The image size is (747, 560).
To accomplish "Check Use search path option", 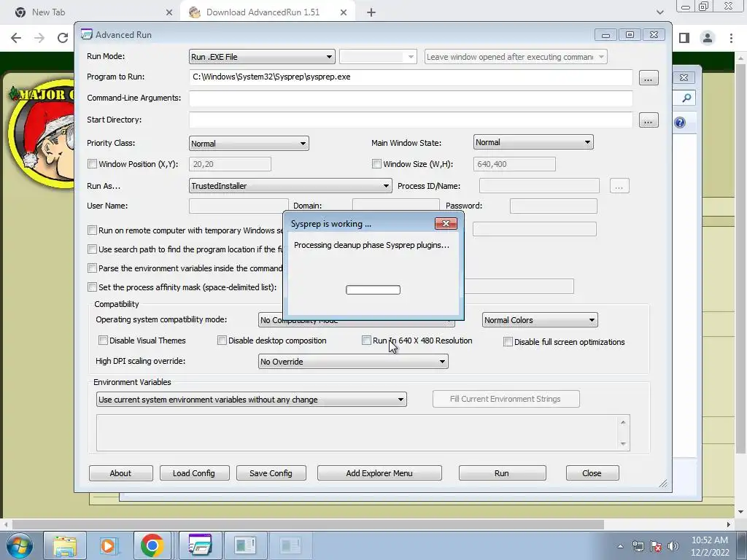I will point(93,249).
